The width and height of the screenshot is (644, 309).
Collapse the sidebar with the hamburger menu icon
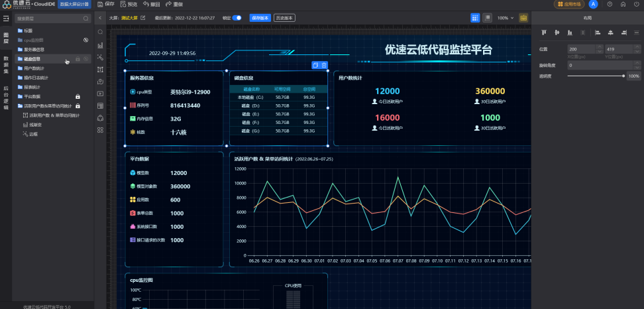coord(6,19)
